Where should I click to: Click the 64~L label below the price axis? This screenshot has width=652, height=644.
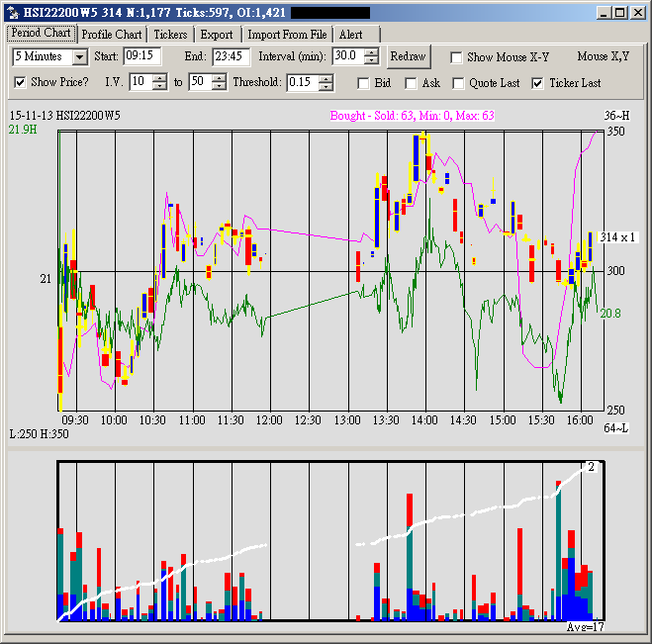point(616,427)
